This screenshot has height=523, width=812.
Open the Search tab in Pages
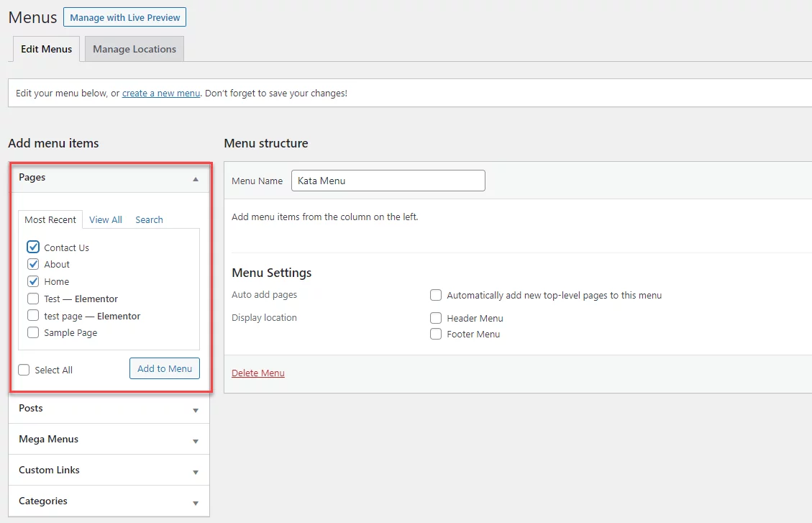[149, 219]
